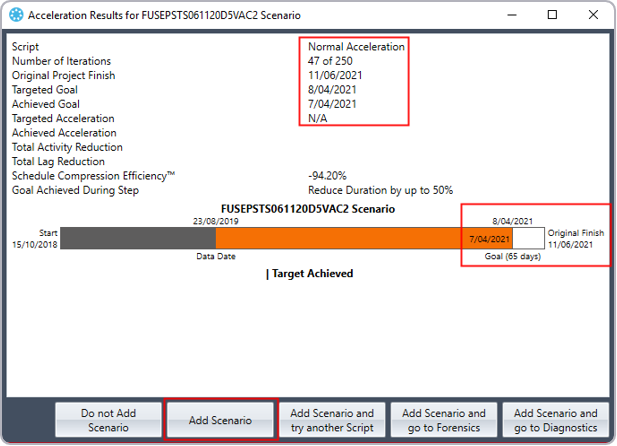Click the 'Script' row label
The image size is (617, 446).
tap(25, 47)
